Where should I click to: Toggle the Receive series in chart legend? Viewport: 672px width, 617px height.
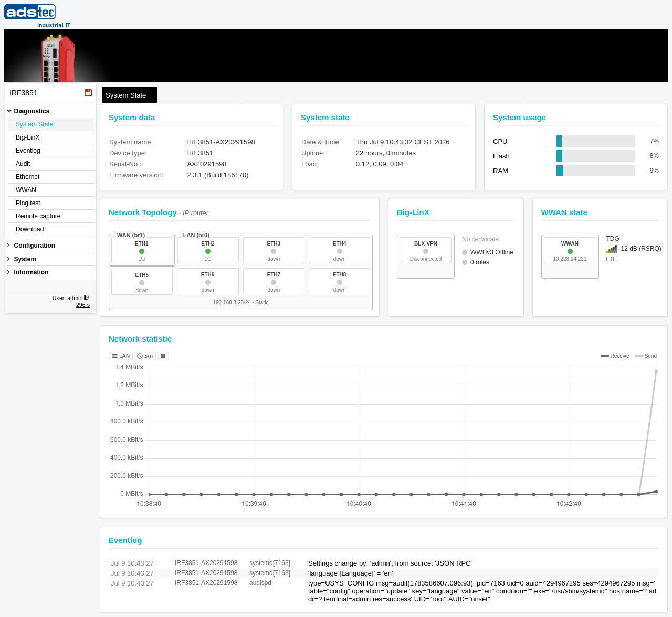(615, 356)
